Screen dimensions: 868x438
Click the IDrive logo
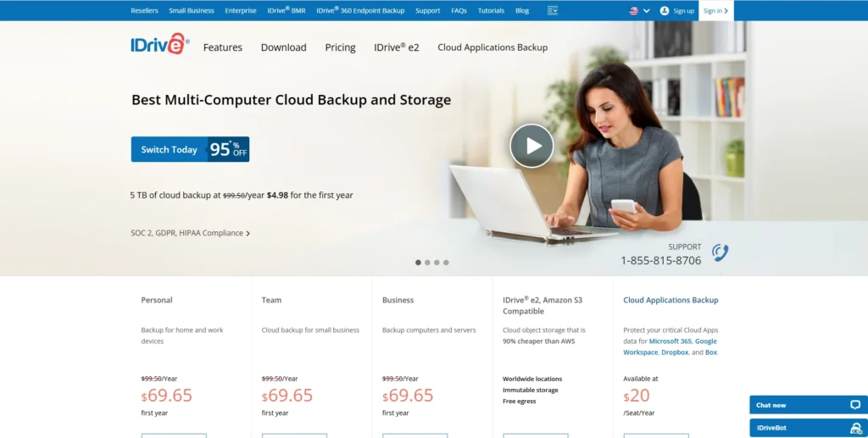[160, 44]
